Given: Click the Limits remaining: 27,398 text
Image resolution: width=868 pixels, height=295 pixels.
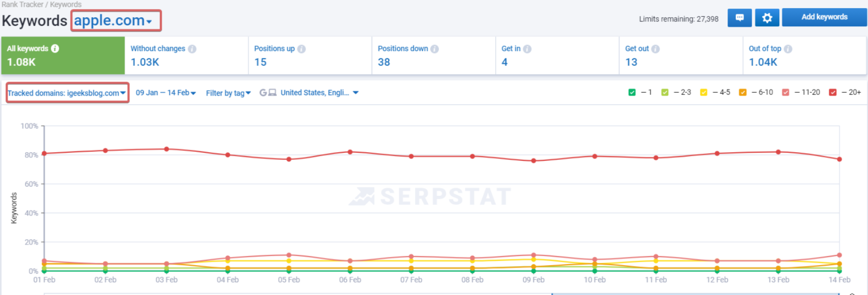Looking at the screenshot, I should click(679, 19).
